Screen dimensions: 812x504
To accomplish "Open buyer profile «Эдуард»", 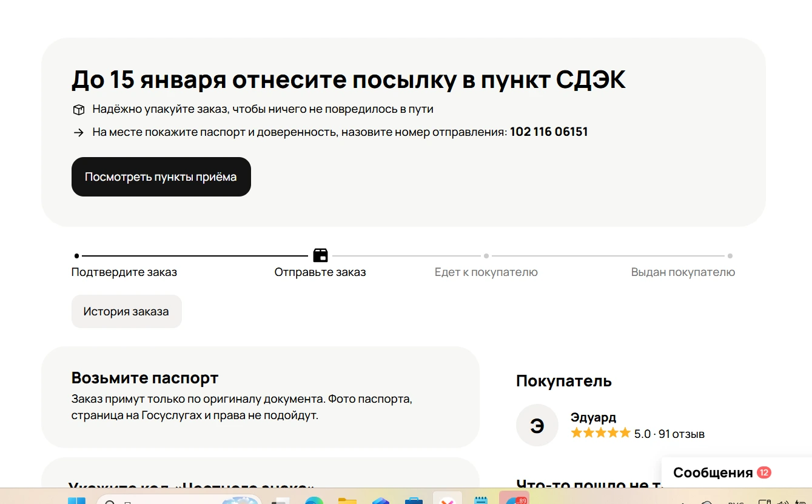I will point(593,417).
